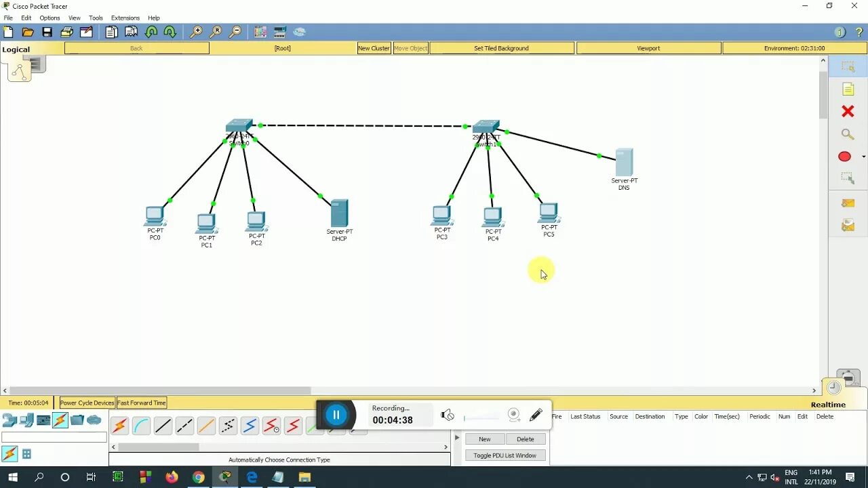
Task: Reset zoom with magnifier R icon
Action: point(216,32)
